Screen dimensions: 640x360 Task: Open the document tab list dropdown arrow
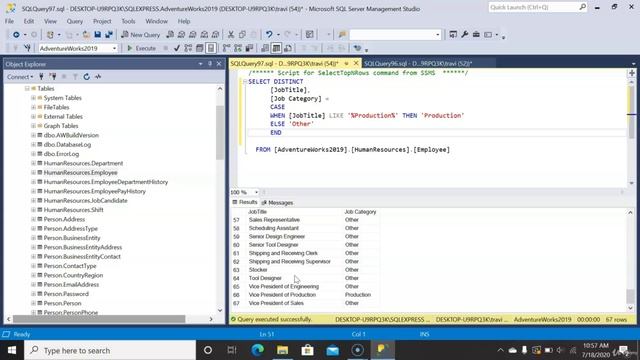click(633, 64)
